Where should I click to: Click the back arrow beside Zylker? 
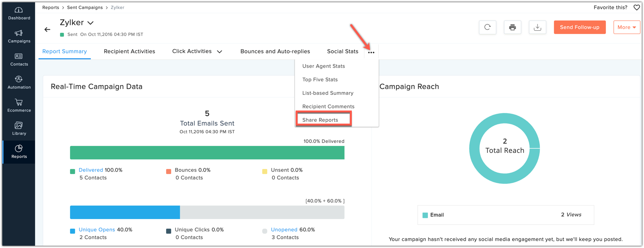pyautogui.click(x=47, y=29)
